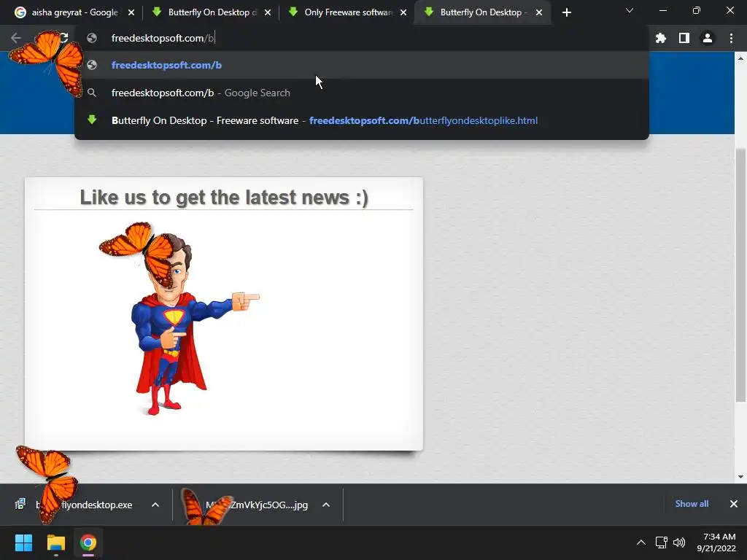The image size is (747, 560).
Task: Open the Chrome extensions puzzle icon
Action: [x=661, y=38]
